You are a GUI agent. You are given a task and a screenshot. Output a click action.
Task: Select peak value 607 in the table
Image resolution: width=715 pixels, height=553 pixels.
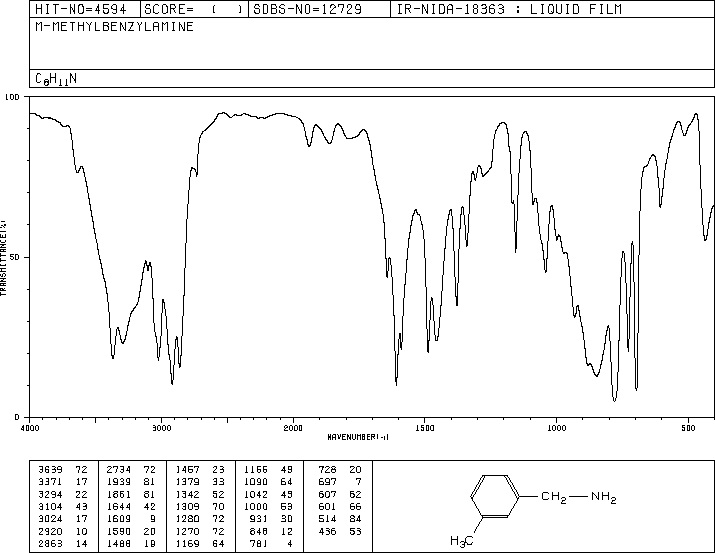tap(327, 495)
